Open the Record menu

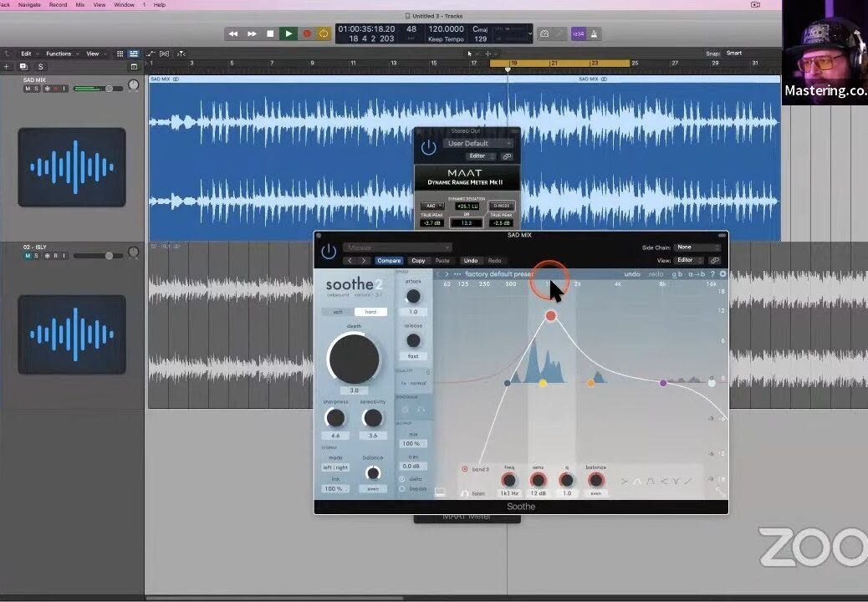point(59,4)
